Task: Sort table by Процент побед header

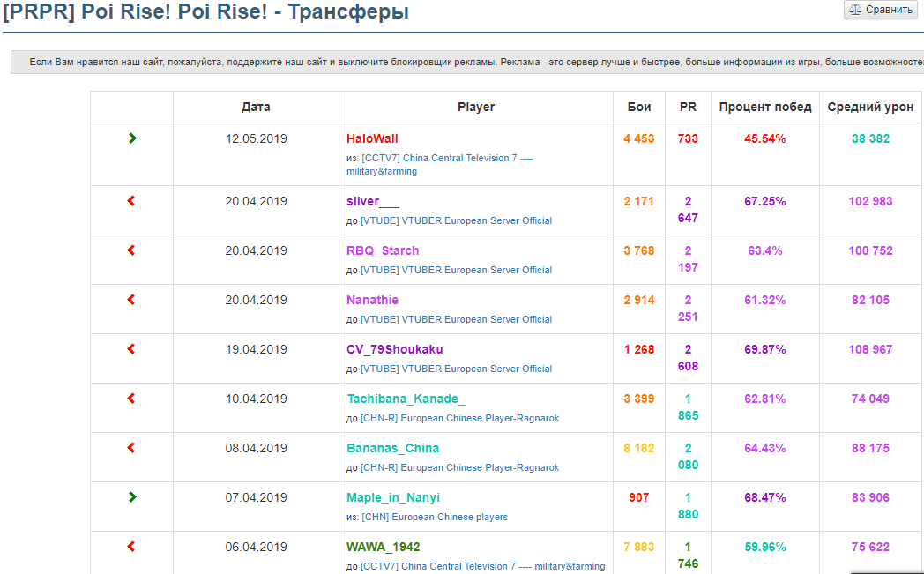Action: click(765, 107)
